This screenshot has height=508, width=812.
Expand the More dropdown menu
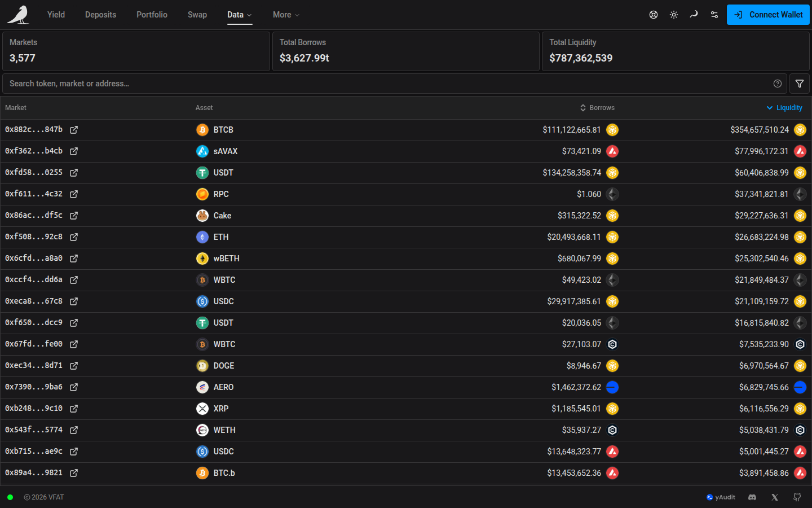(286, 15)
